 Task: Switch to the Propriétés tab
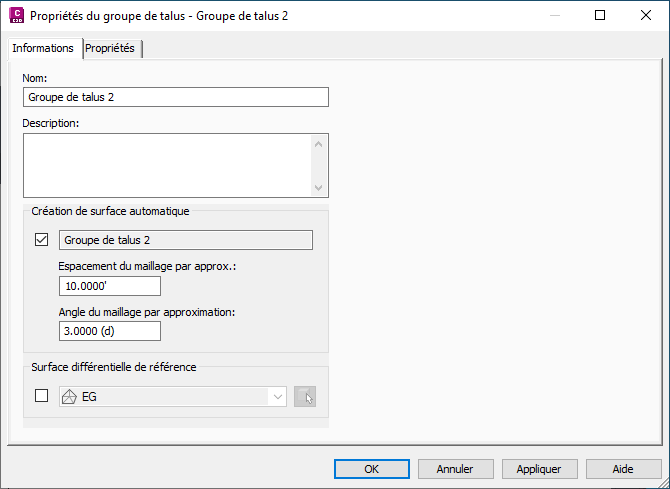[110, 48]
